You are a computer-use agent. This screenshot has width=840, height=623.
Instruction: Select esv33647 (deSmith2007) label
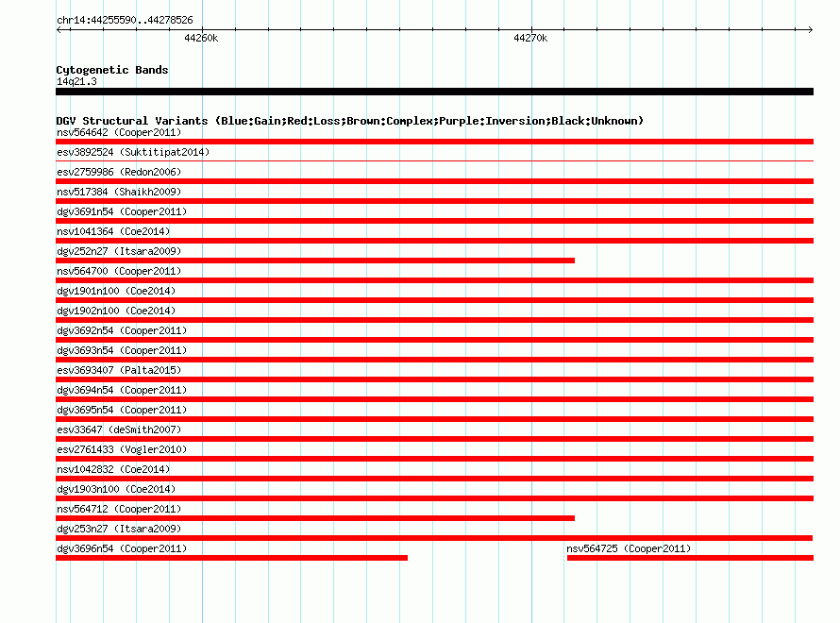click(119, 429)
